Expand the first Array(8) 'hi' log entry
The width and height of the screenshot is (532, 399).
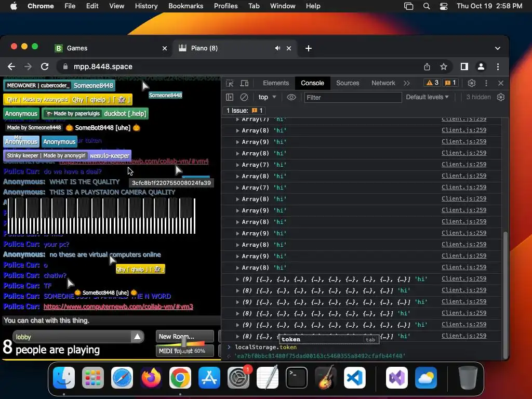237,130
